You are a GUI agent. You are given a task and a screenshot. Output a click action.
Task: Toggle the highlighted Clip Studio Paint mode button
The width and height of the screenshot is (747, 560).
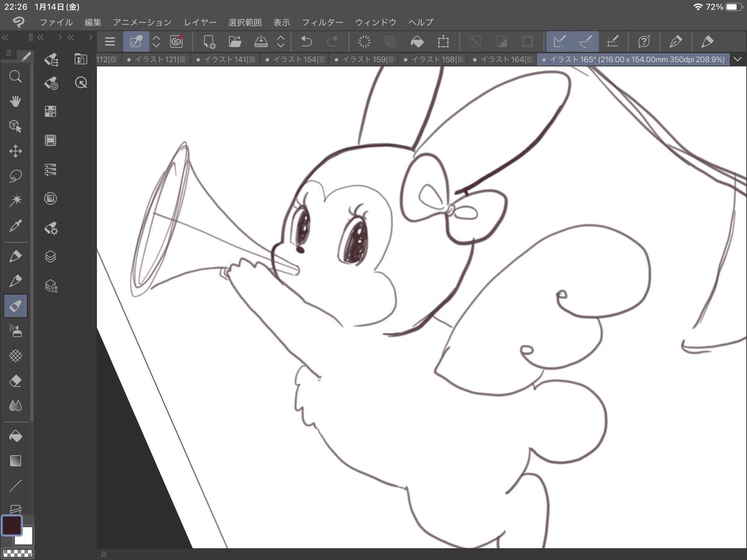click(136, 42)
